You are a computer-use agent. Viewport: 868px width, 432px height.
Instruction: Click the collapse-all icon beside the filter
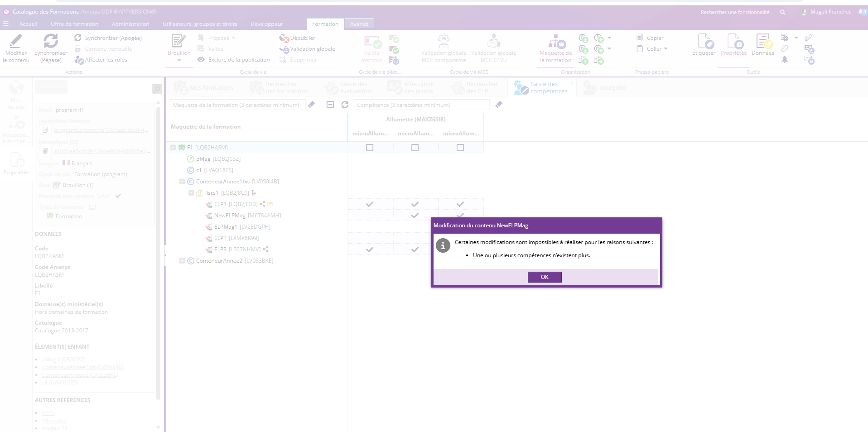pos(330,105)
